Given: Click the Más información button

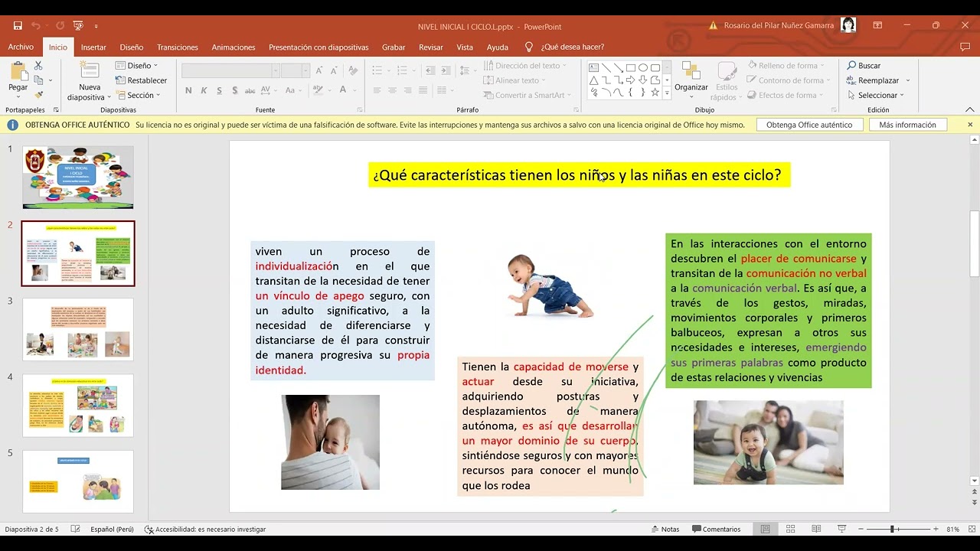Looking at the screenshot, I should [907, 125].
